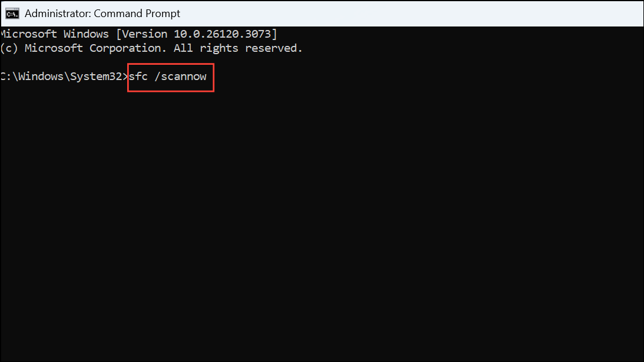Click the "All rights" text
The image size is (644, 362).
(x=206, y=48)
